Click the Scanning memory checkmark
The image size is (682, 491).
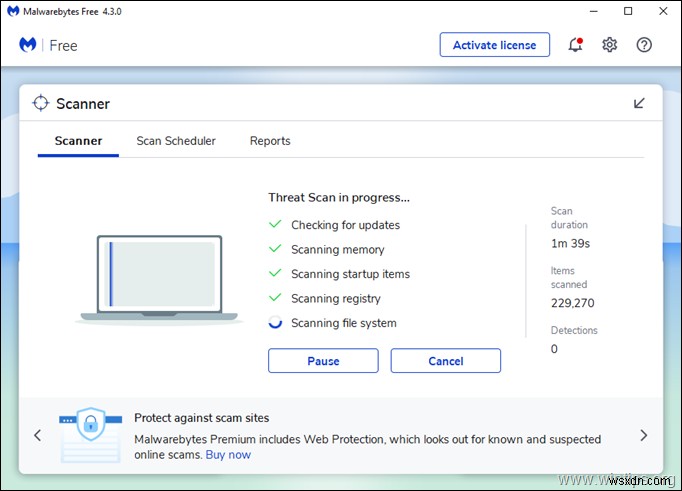pyautogui.click(x=275, y=249)
